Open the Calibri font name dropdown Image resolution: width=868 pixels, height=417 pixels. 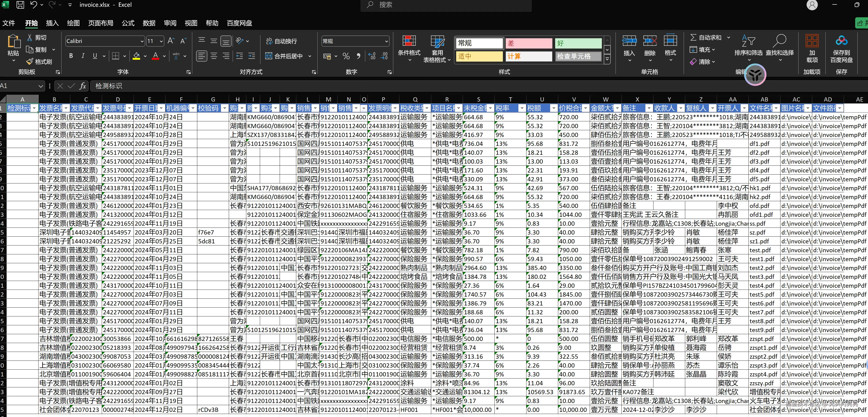[x=142, y=41]
